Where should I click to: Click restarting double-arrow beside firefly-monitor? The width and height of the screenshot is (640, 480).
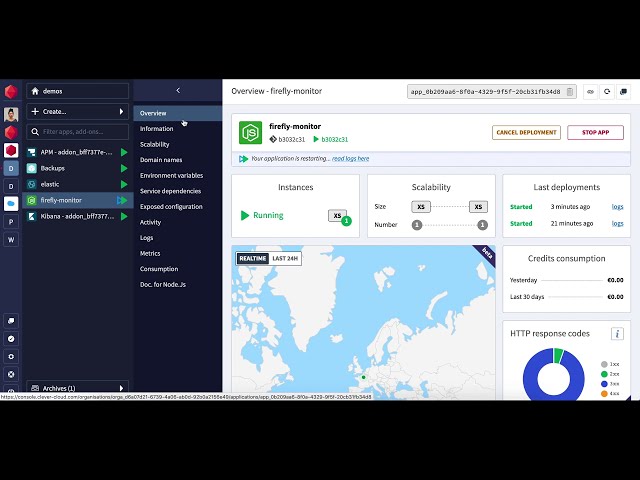tap(122, 200)
